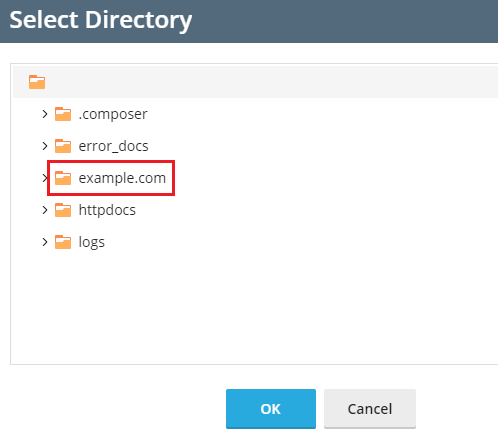Click the httpdocs folder icon
The height and width of the screenshot is (445, 498).
pyautogui.click(x=63, y=210)
